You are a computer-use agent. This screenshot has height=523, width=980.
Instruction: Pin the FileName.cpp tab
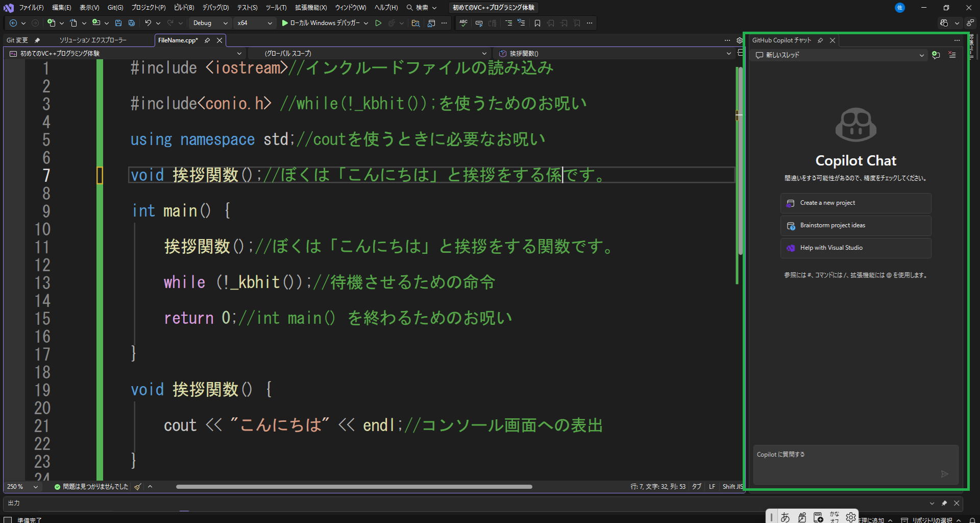207,40
